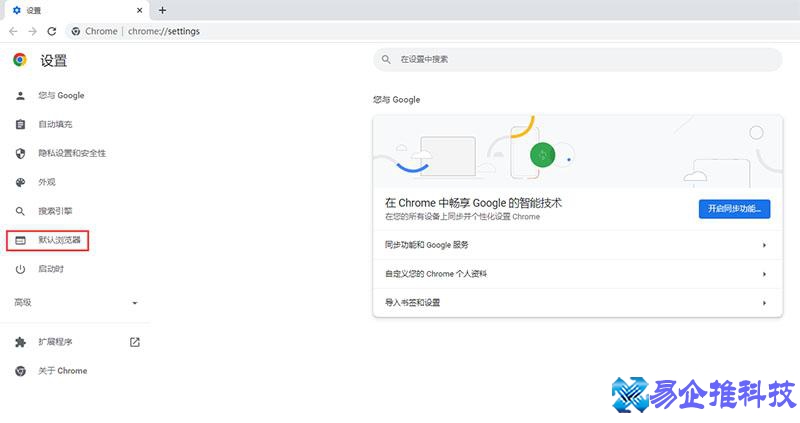
Task: Click the search magnifier icon in settings search
Action: click(x=386, y=60)
